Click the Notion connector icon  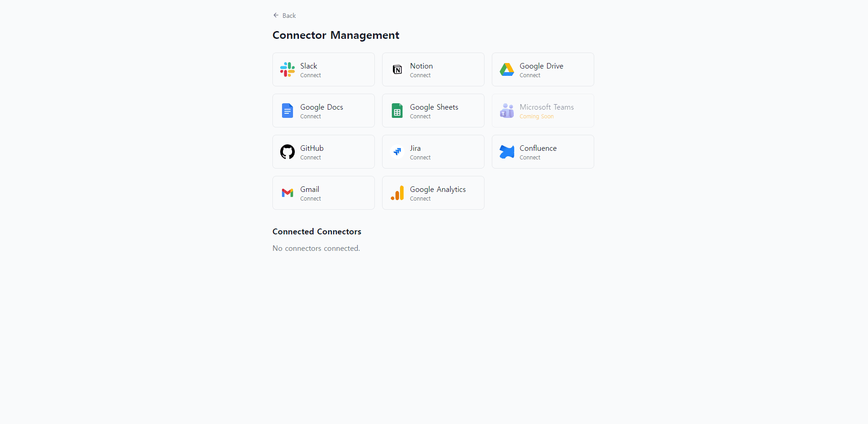(397, 69)
